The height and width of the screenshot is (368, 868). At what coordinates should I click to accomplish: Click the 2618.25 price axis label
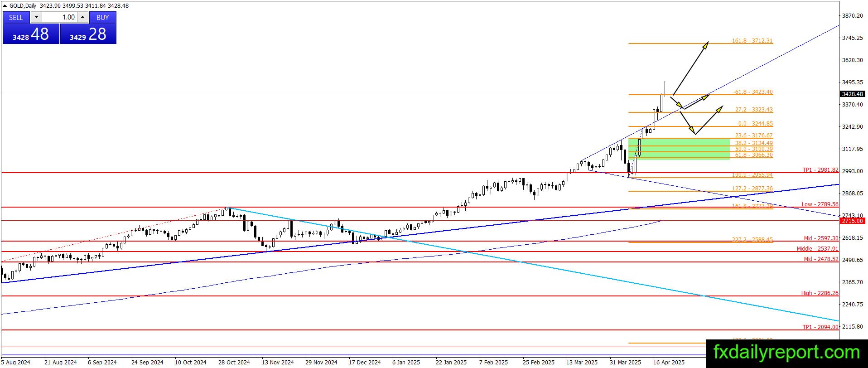point(852,238)
